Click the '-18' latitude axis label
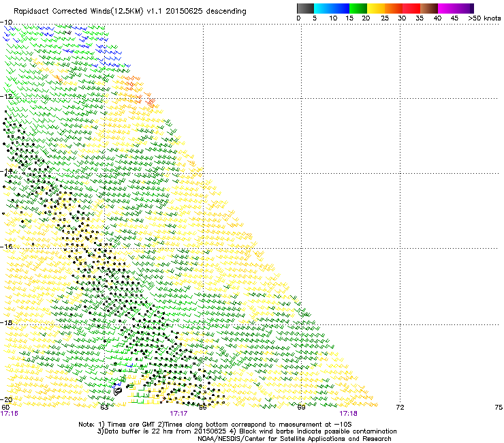Image resolution: width=504 pixels, height=443 pixels. tap(6, 322)
